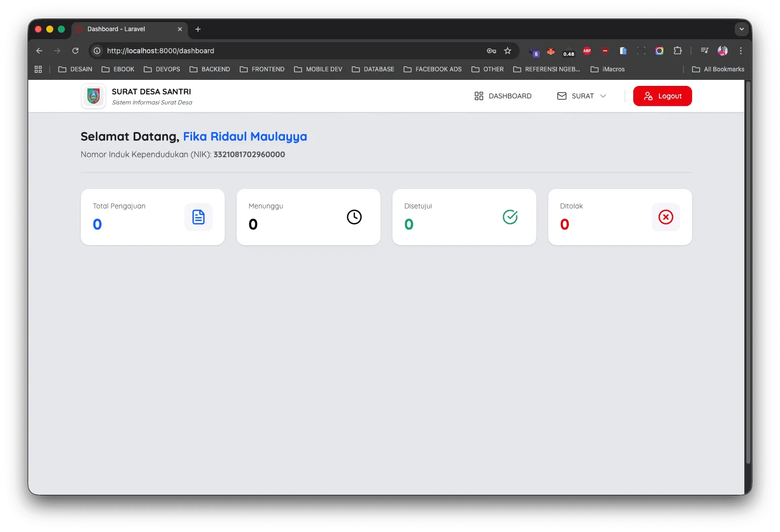
Task: Open the saved passwords key icon
Action: (492, 51)
